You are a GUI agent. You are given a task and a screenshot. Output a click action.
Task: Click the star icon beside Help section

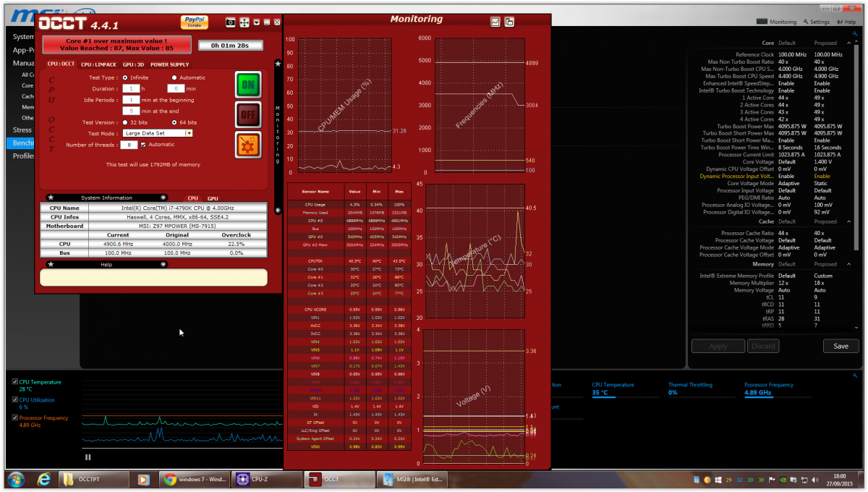[x=51, y=264]
